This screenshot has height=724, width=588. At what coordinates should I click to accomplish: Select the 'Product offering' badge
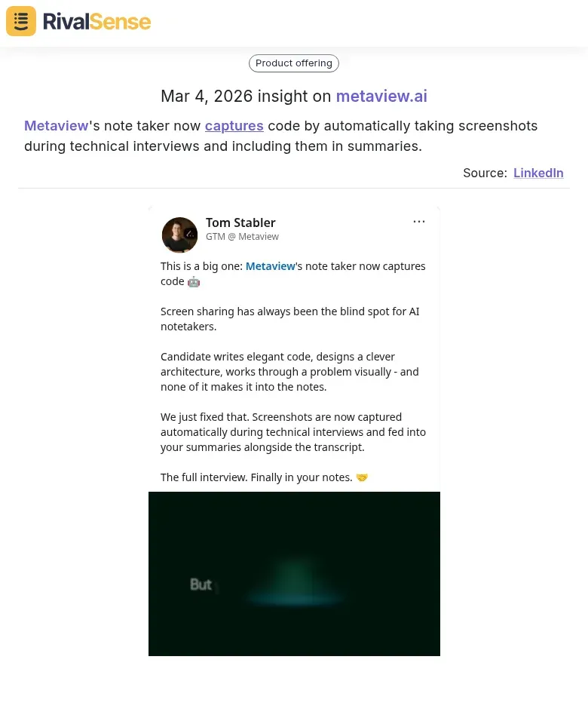point(293,63)
